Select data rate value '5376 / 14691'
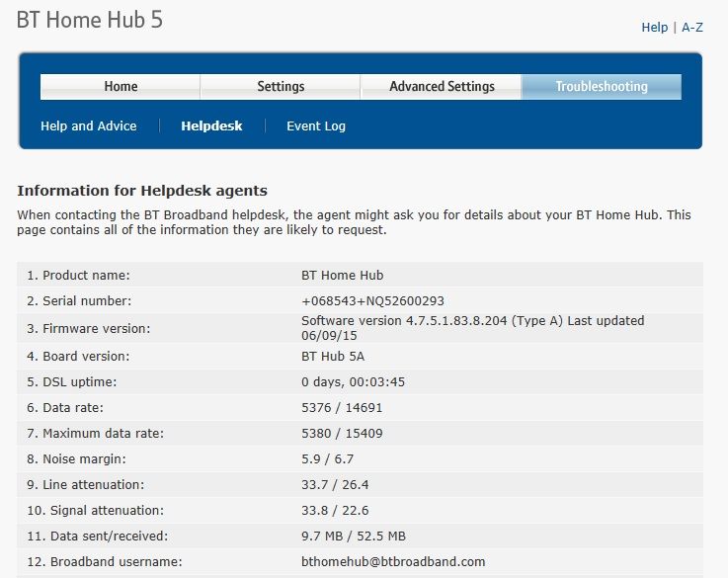 coord(342,408)
